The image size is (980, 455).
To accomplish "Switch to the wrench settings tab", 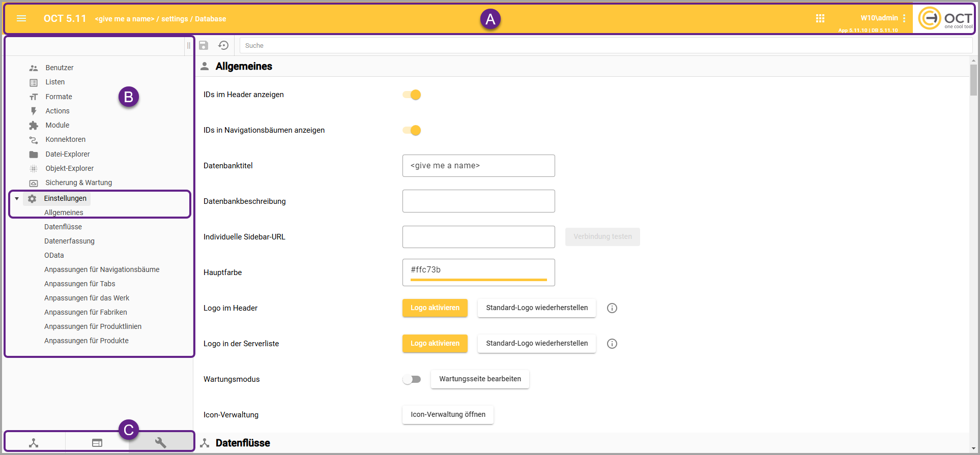I will (161, 442).
